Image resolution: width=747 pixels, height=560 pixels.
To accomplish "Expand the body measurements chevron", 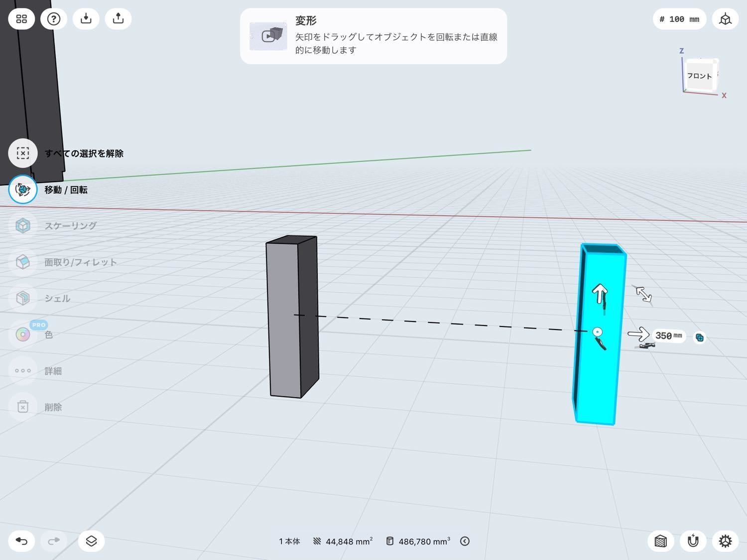I will [465, 541].
